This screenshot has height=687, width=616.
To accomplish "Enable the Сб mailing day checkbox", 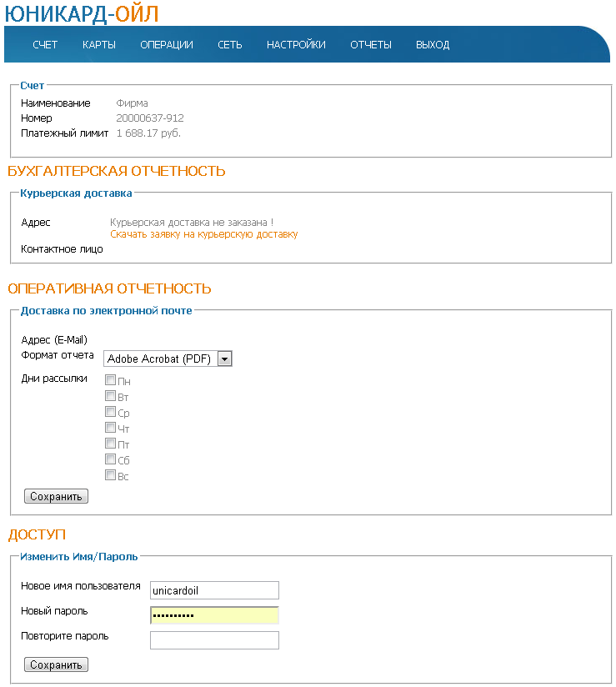I will 110,459.
